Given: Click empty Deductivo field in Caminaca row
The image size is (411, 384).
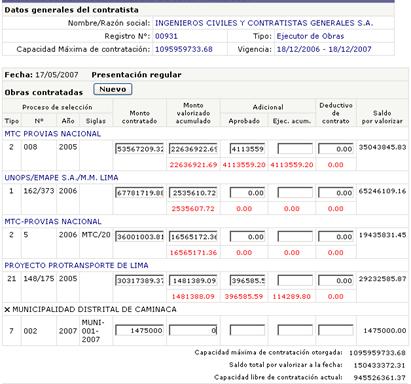Looking at the screenshot, I should 336,330.
